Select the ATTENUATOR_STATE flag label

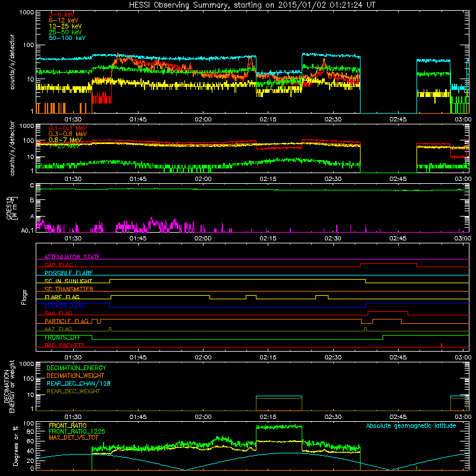[72, 257]
